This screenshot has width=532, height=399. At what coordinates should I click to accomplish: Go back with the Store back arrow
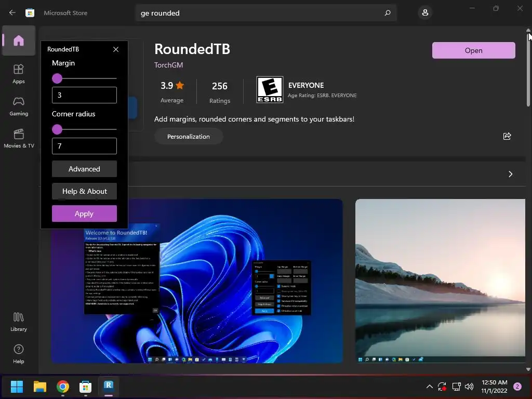pyautogui.click(x=12, y=13)
